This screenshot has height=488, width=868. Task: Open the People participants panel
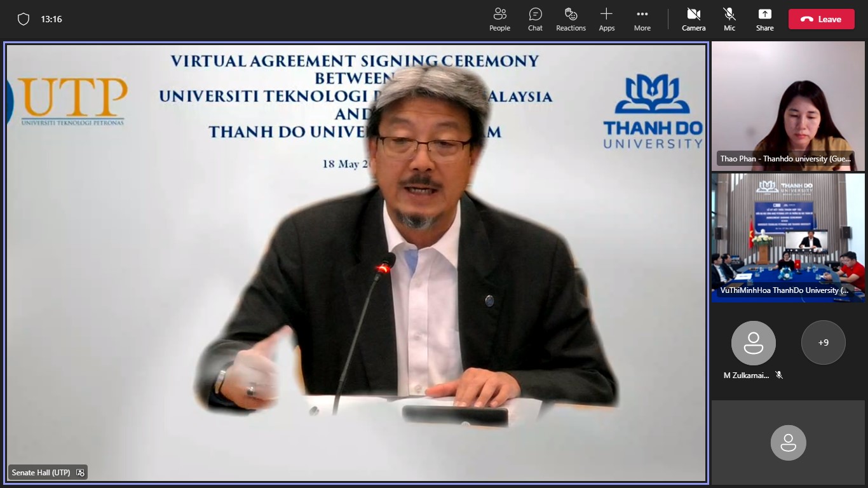click(x=499, y=19)
